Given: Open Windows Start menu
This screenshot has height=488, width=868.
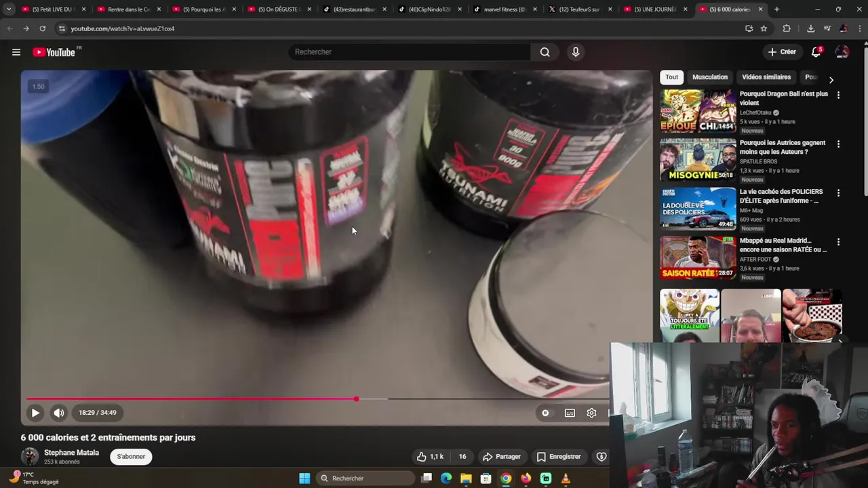Looking at the screenshot, I should click(x=304, y=479).
